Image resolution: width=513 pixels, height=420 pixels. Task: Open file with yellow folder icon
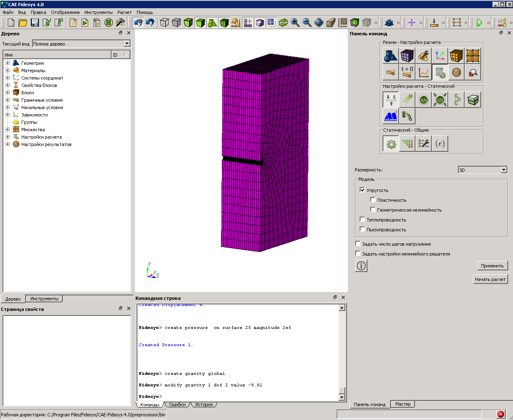coord(23,23)
